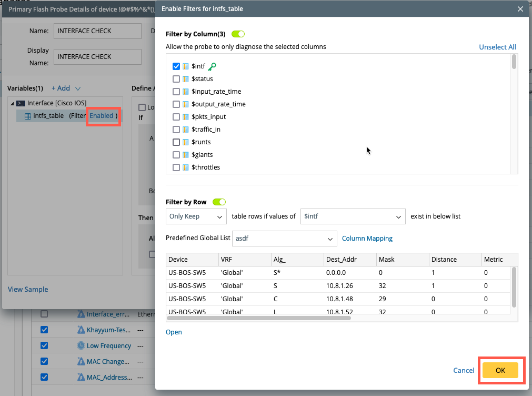
Task: Turn off the Filter by Column toggle
Action: tap(238, 34)
